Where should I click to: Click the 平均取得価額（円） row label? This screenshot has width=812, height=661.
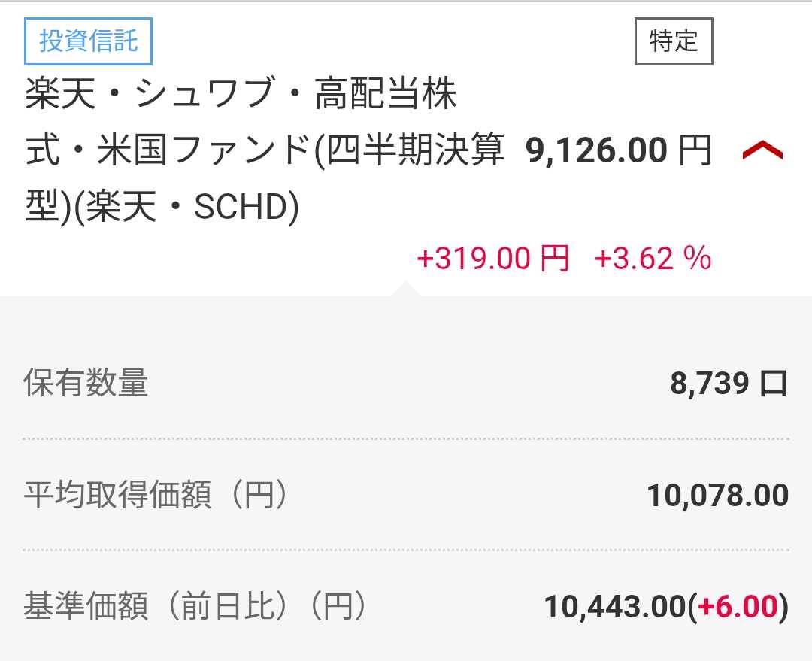[156, 496]
